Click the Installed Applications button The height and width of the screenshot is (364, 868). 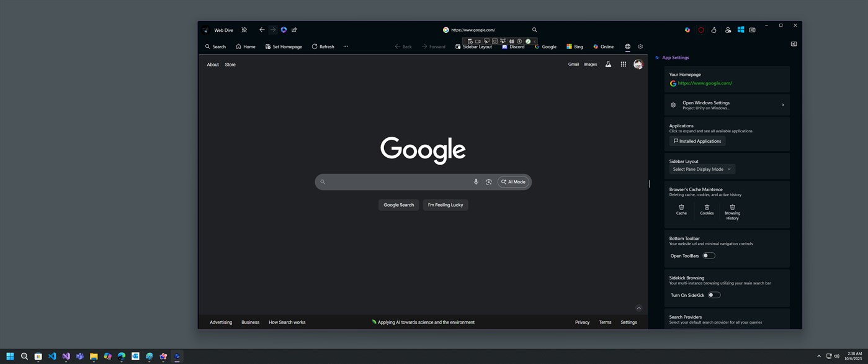click(x=697, y=141)
